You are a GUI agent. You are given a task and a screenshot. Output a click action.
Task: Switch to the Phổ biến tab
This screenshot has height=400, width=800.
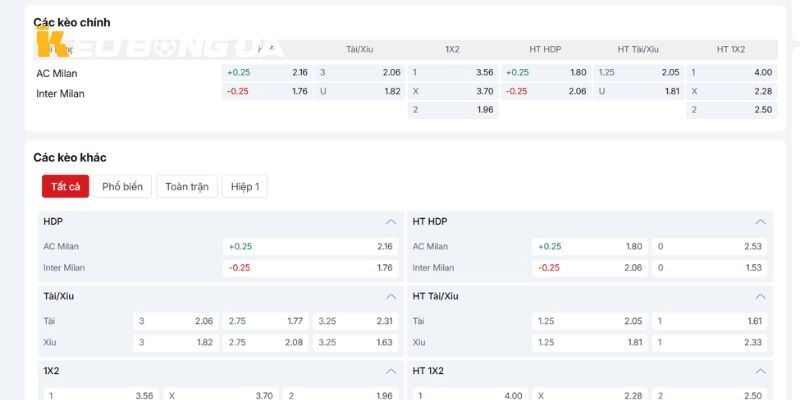122,186
